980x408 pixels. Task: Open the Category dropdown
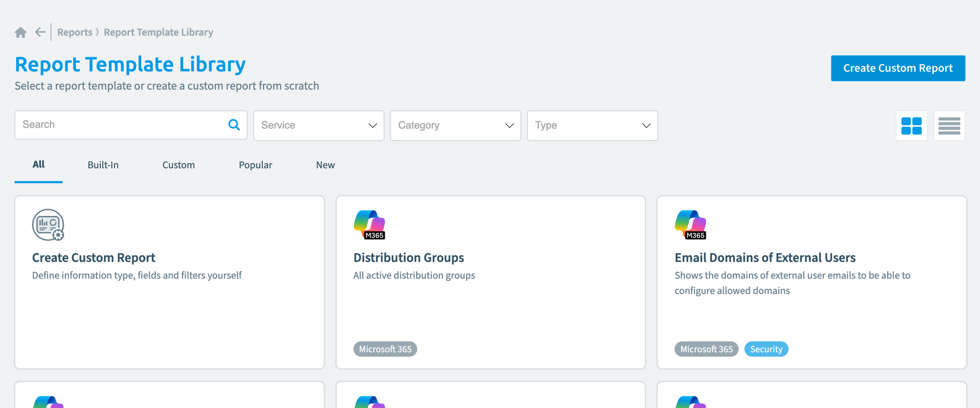[x=456, y=126]
